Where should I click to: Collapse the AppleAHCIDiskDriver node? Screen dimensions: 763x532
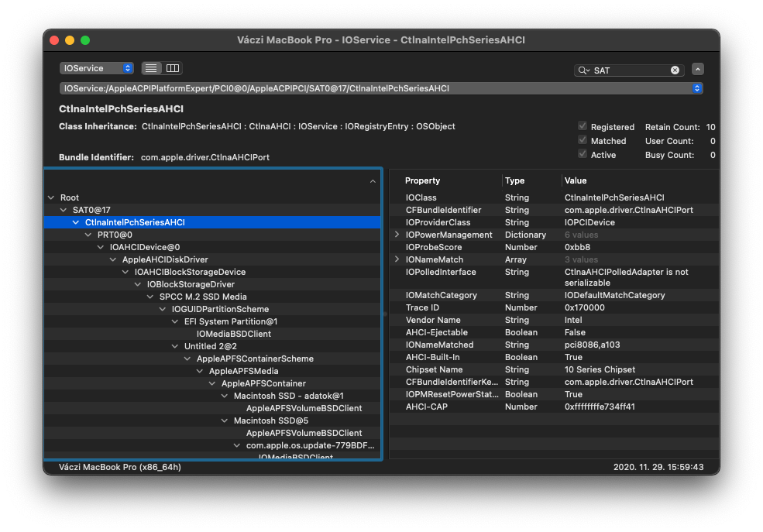coord(113,259)
